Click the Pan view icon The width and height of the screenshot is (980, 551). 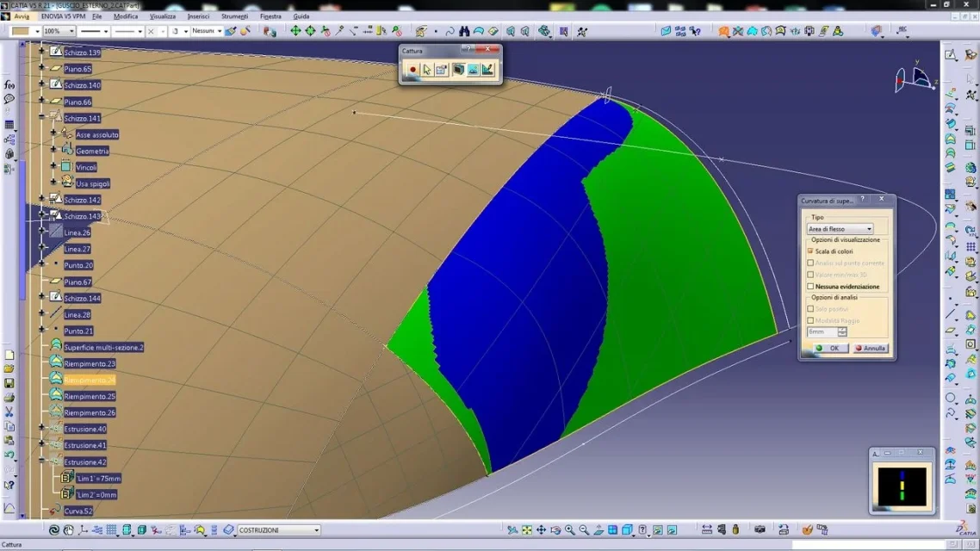click(542, 529)
